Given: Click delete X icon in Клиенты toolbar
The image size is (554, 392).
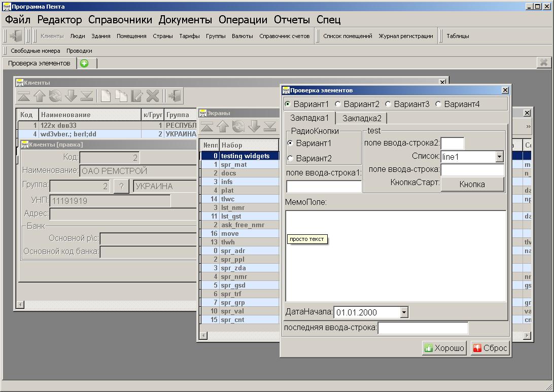Looking at the screenshot, I should [153, 96].
